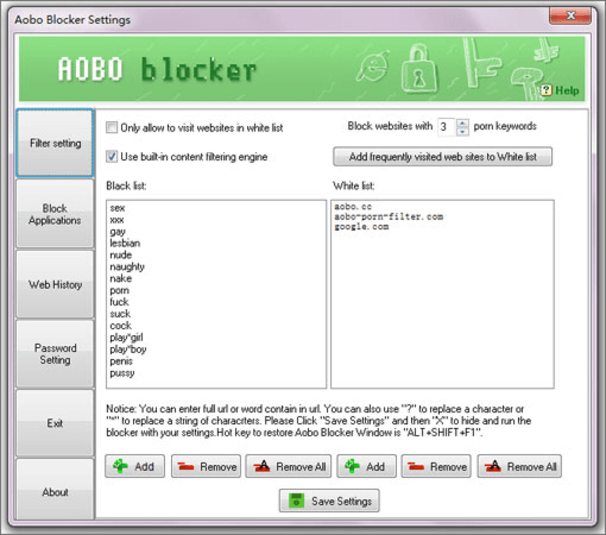This screenshot has height=535, width=606.
Task: Click the porn keywords number field
Action: click(x=444, y=127)
